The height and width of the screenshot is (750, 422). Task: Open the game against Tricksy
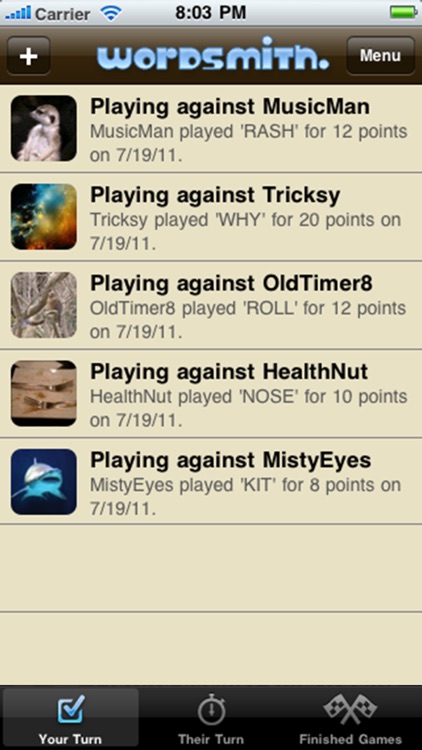(211, 217)
